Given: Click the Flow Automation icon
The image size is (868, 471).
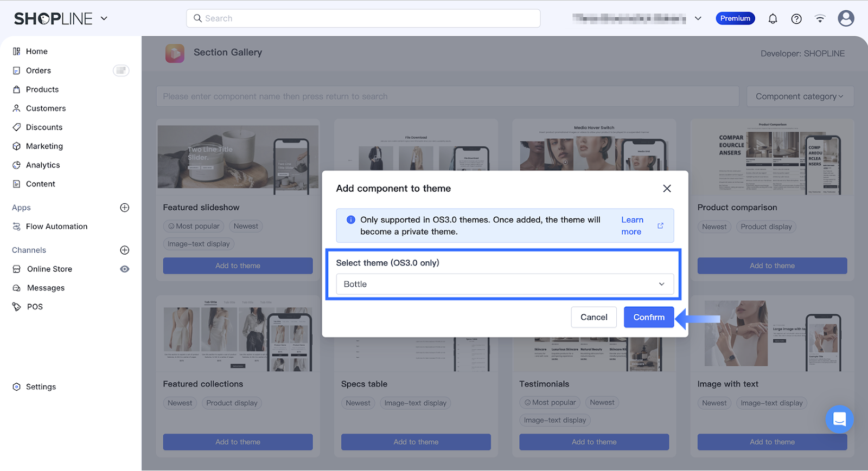Looking at the screenshot, I should [16, 227].
